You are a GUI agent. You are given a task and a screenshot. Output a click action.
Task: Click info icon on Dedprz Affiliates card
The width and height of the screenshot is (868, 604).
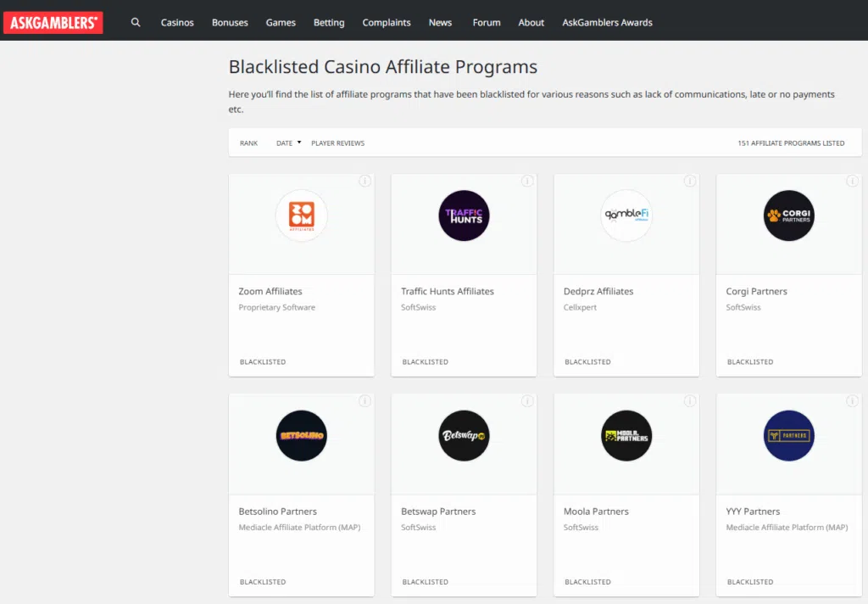[x=690, y=181]
